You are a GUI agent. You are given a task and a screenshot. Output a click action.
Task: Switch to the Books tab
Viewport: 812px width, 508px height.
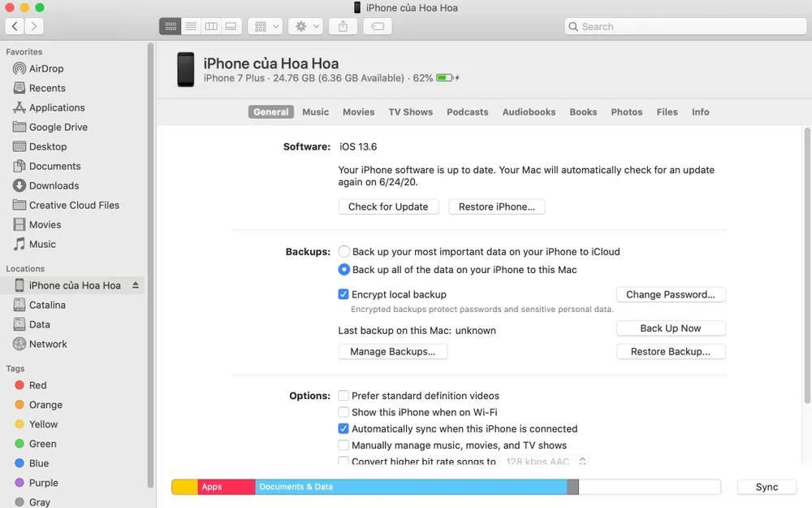(583, 112)
